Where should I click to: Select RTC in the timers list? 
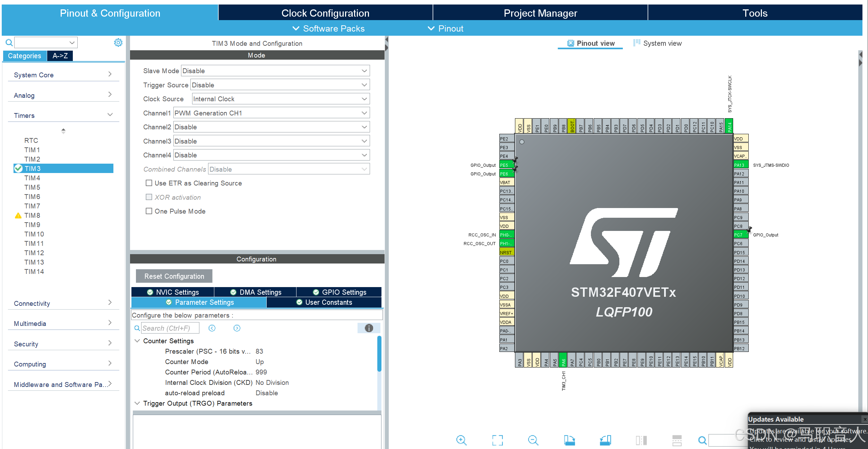point(31,140)
